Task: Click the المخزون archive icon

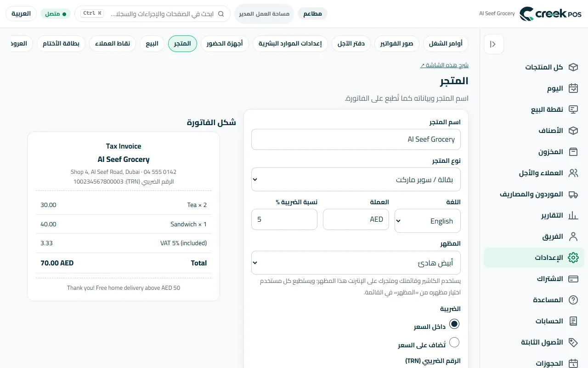Action: coord(573,152)
